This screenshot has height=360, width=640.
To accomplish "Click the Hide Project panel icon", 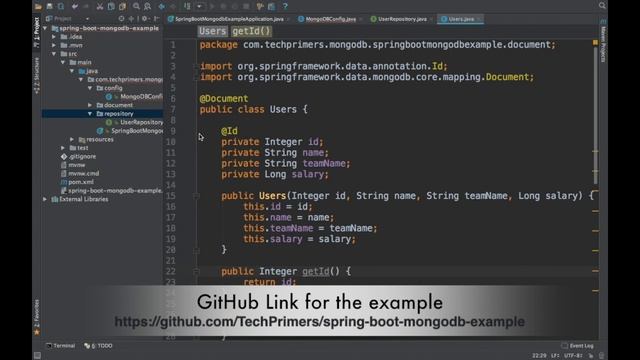I will (x=156, y=19).
